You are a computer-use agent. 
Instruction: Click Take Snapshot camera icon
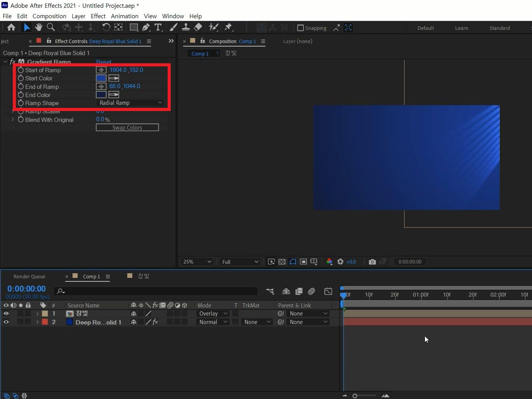[x=372, y=262]
